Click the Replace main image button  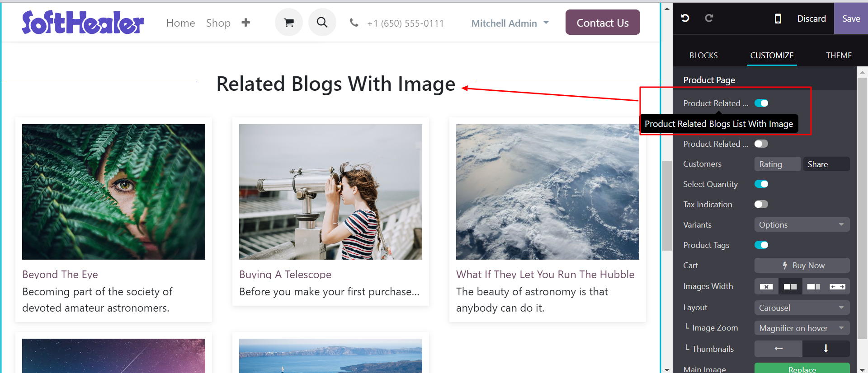coord(802,368)
